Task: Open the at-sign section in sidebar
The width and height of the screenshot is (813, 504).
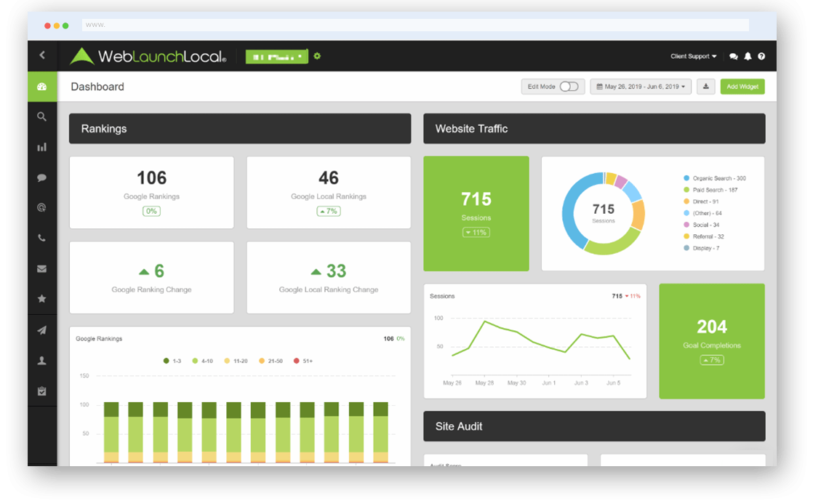Action: tap(42, 208)
